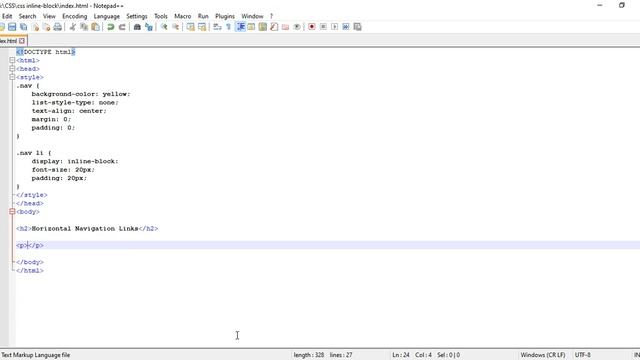Click the 'length : 328' status bar entry

pyautogui.click(x=309, y=355)
